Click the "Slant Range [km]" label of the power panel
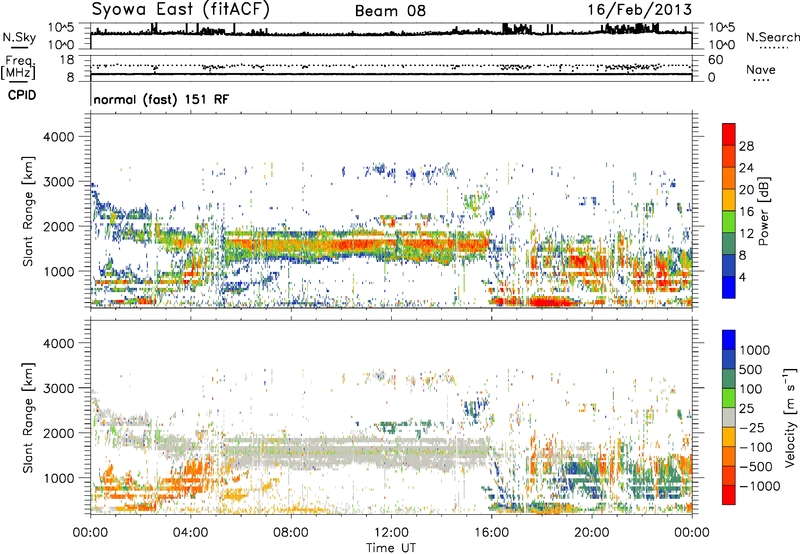 click(x=28, y=211)
